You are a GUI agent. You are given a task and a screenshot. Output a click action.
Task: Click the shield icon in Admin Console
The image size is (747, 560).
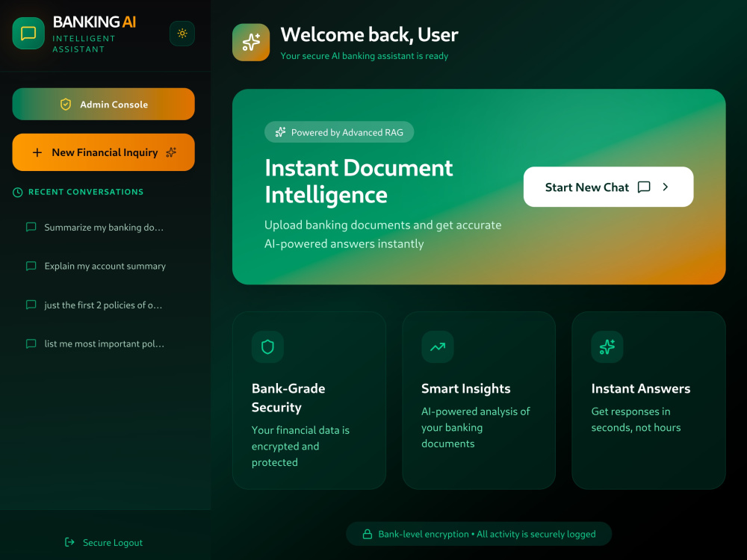66,105
